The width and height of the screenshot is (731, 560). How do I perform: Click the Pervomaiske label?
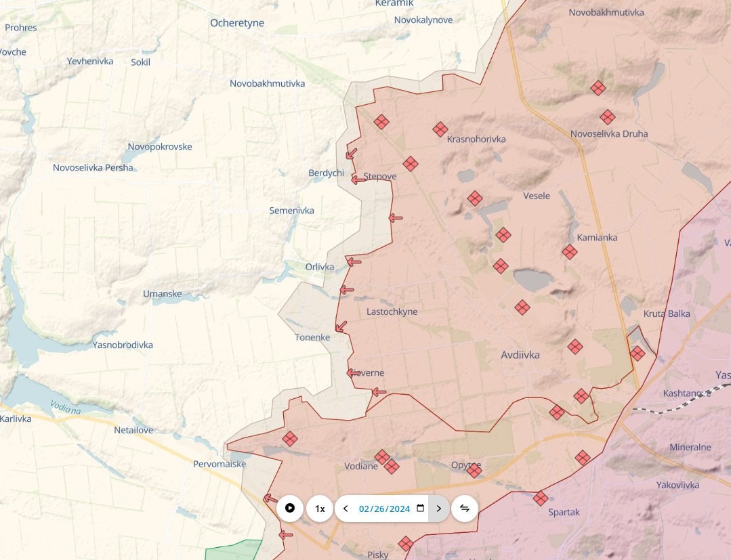pyautogui.click(x=219, y=464)
